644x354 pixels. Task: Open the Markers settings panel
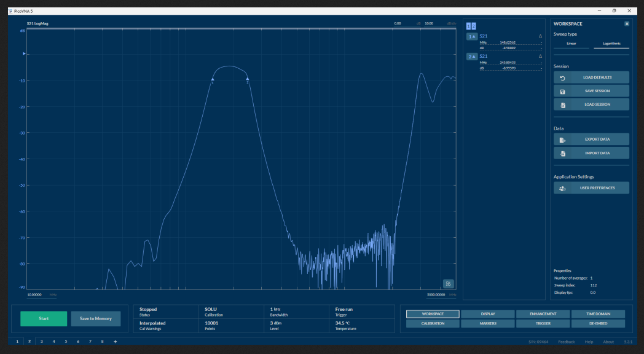pyautogui.click(x=488, y=324)
